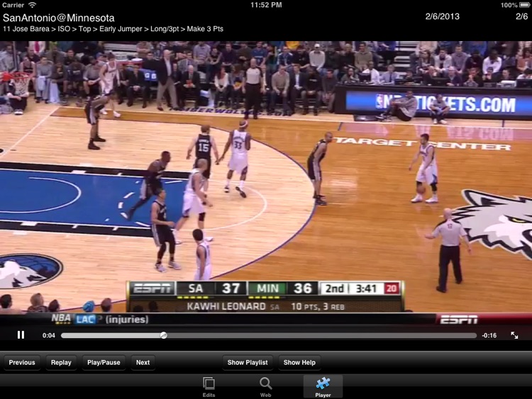Viewport: 532px width, 399px height.
Task: Click the Previous button
Action: [22, 362]
